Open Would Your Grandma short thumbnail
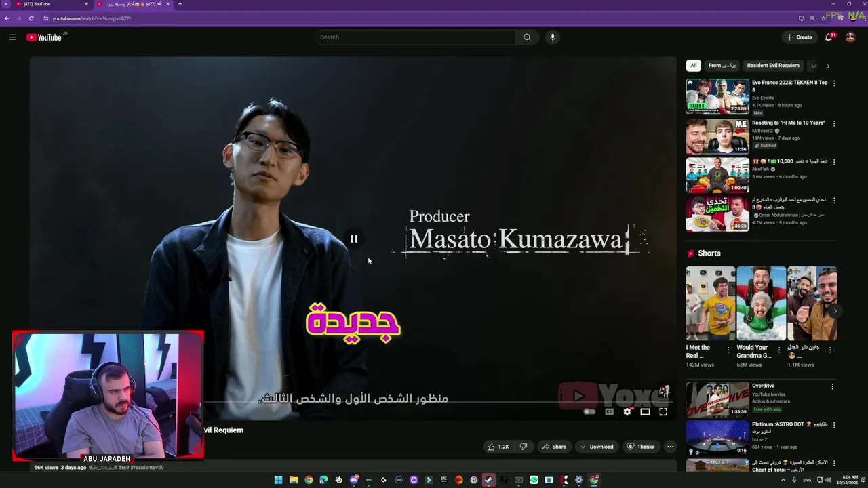Viewport: 868px width, 488px height. point(762,303)
